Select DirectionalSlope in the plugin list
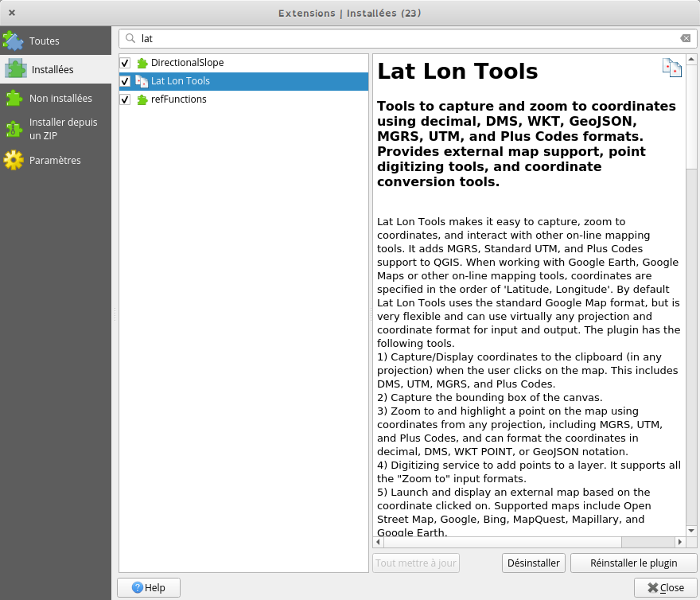 click(x=186, y=62)
